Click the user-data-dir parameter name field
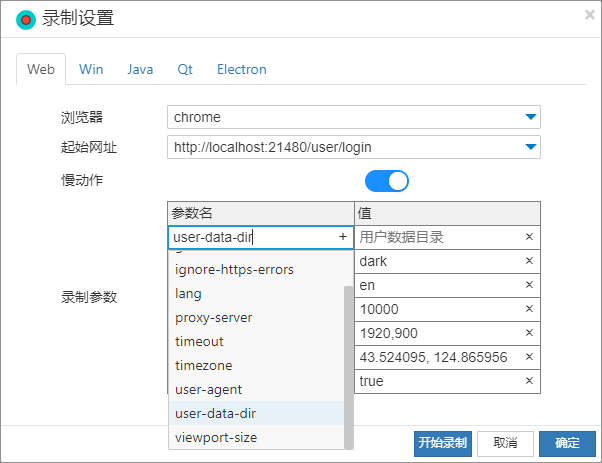602x463 pixels. (250, 237)
